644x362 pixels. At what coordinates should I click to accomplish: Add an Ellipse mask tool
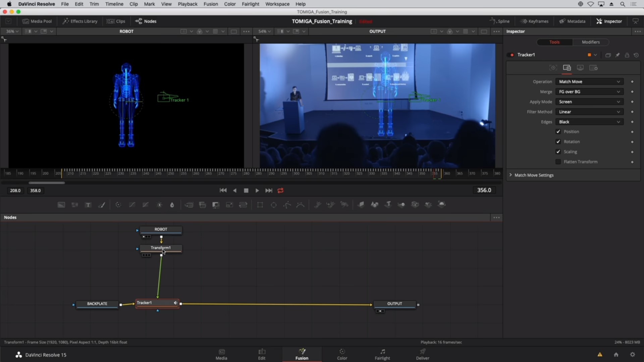274,205
